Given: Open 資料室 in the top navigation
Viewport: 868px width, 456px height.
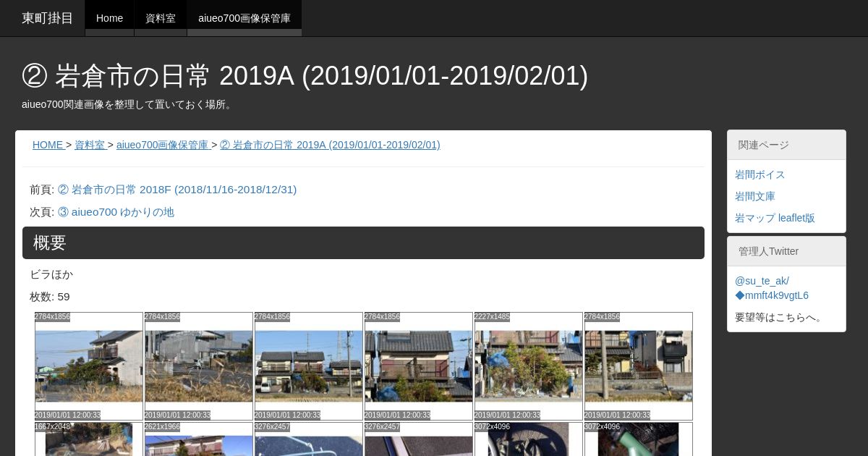Looking at the screenshot, I should click(161, 18).
